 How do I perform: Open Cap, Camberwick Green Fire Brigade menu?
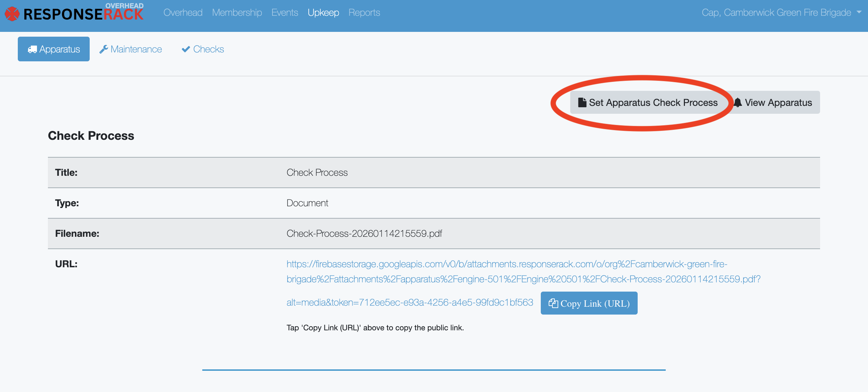coord(776,13)
